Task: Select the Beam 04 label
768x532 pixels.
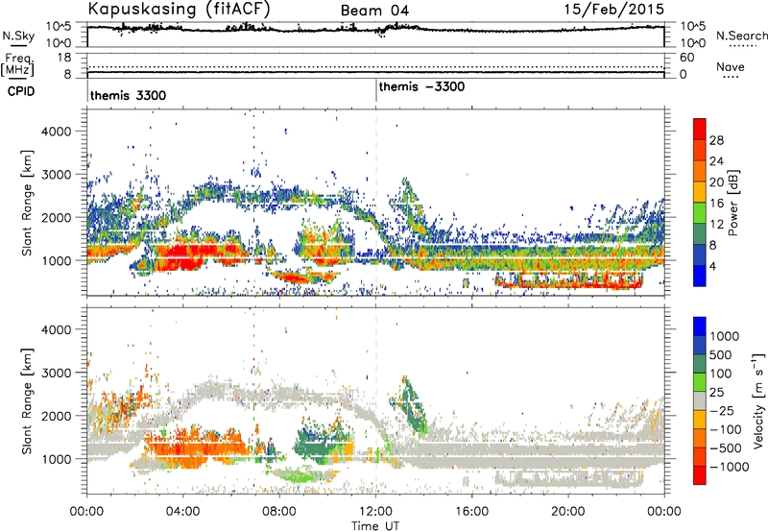Action: point(374,11)
